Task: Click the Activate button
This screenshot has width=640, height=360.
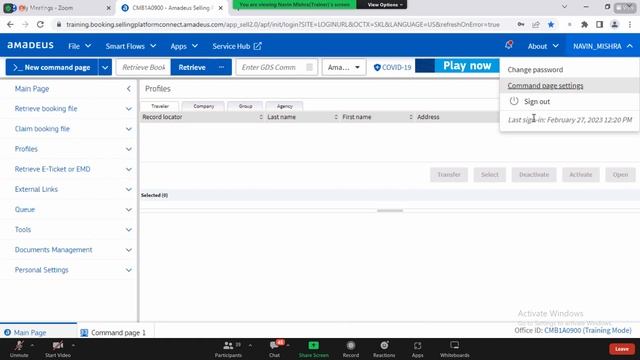Action: coord(581,175)
